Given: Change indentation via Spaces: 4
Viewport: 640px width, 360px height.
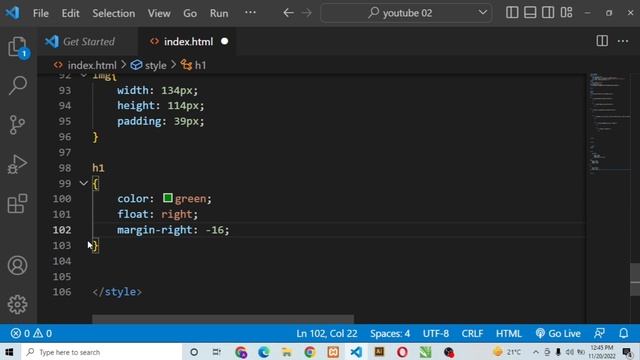Looking at the screenshot, I should tap(390, 333).
